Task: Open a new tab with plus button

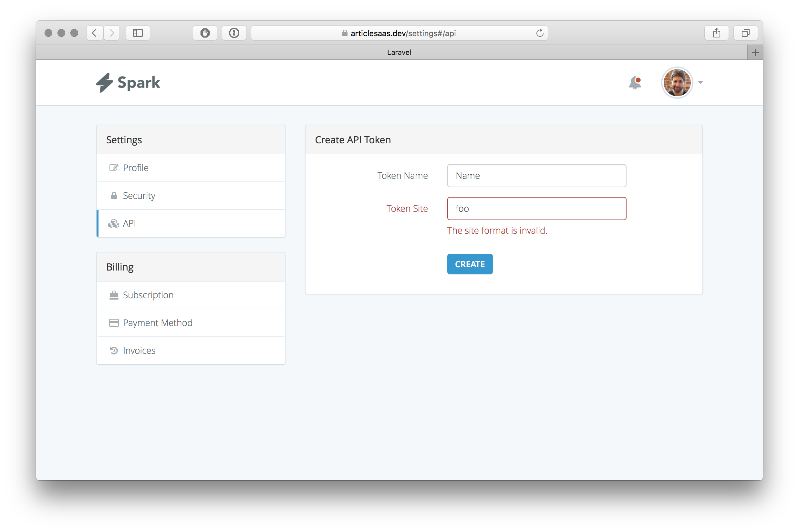Action: pos(755,53)
